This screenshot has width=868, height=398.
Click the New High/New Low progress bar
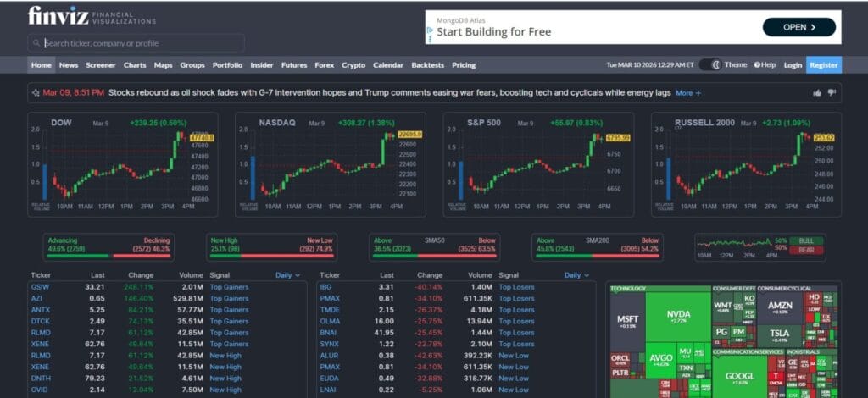point(272,256)
